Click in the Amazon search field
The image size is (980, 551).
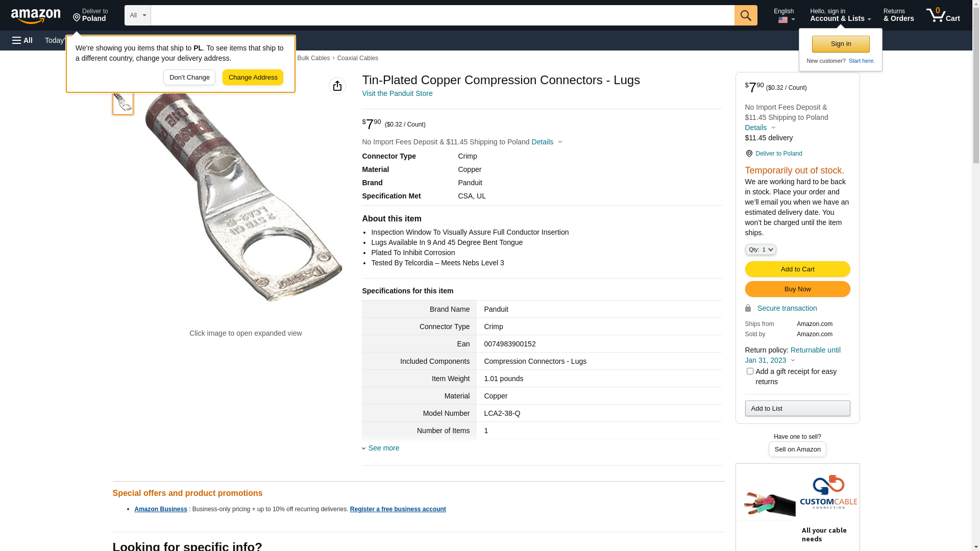(442, 15)
